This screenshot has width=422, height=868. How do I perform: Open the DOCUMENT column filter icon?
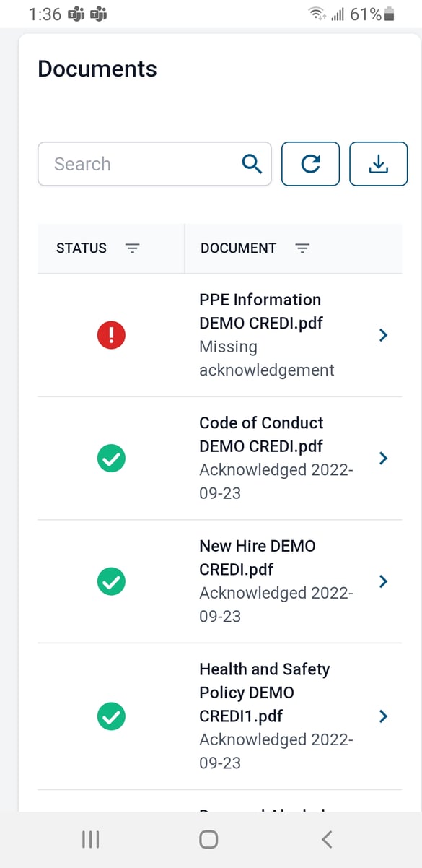click(302, 248)
